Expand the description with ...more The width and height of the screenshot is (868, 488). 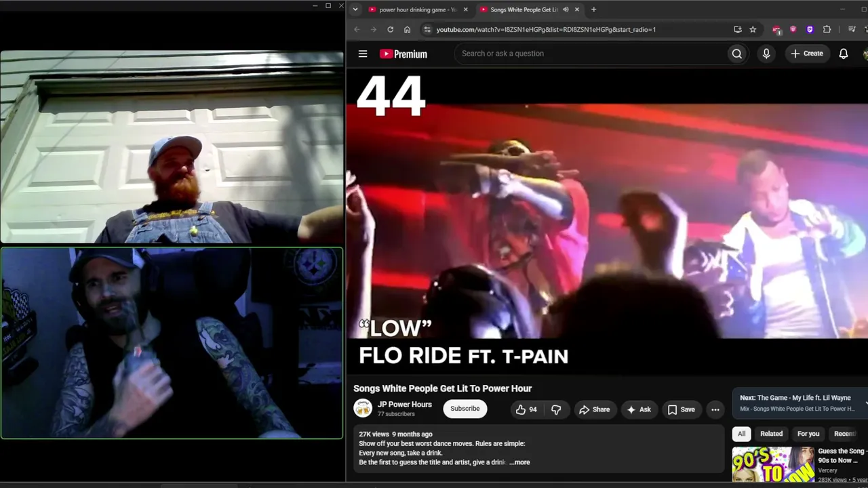coord(519,462)
